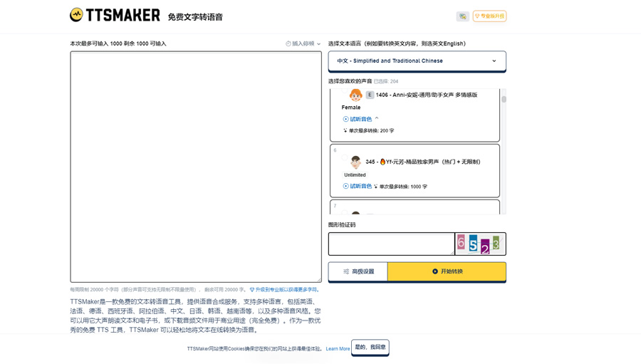
Task: Click the clock icon beside 插入停顿
Action: [288, 43]
